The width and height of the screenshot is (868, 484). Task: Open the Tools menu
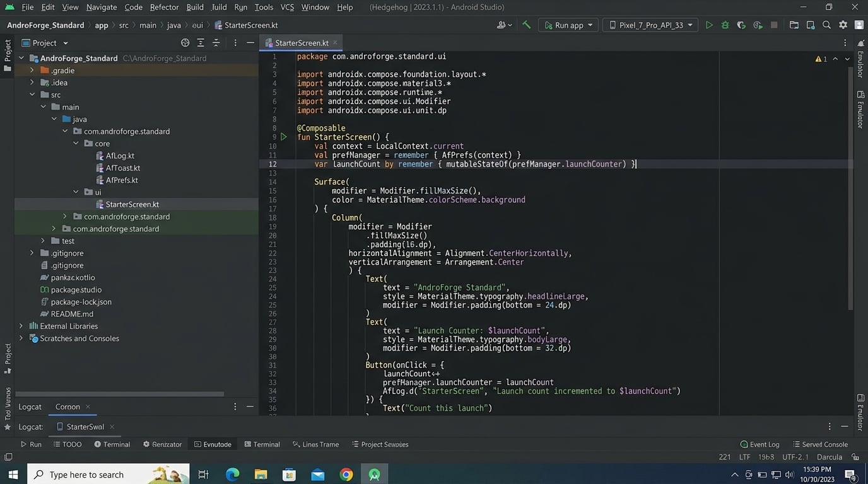tap(264, 7)
